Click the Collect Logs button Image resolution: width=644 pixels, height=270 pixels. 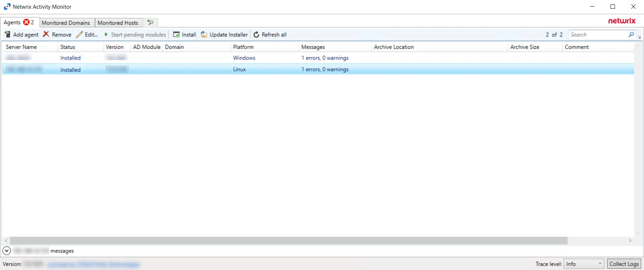(624, 264)
